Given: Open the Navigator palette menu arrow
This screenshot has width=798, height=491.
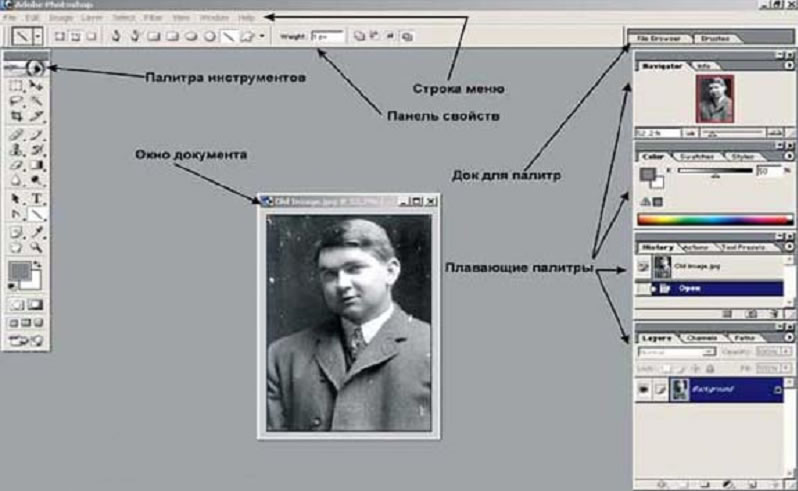Looking at the screenshot, I should (789, 66).
